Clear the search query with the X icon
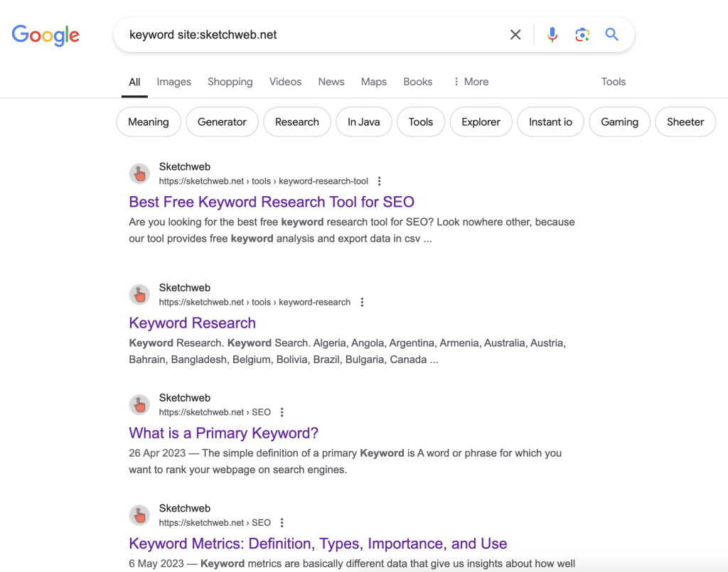The width and height of the screenshot is (728, 572). pos(515,35)
